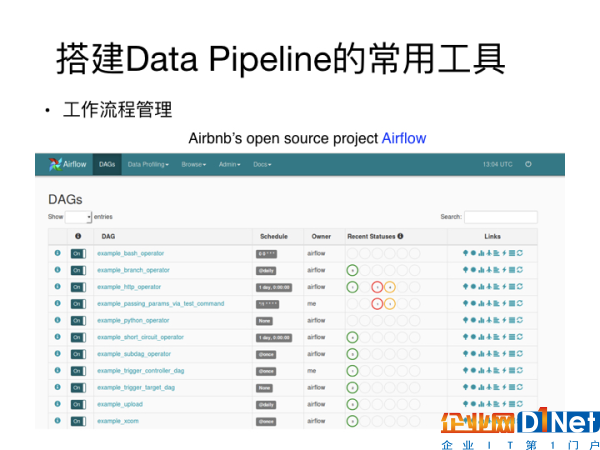Screen dimensions: 600x450
Task: Click schedule badge for example_short_circuit_operator
Action: [x=274, y=338]
